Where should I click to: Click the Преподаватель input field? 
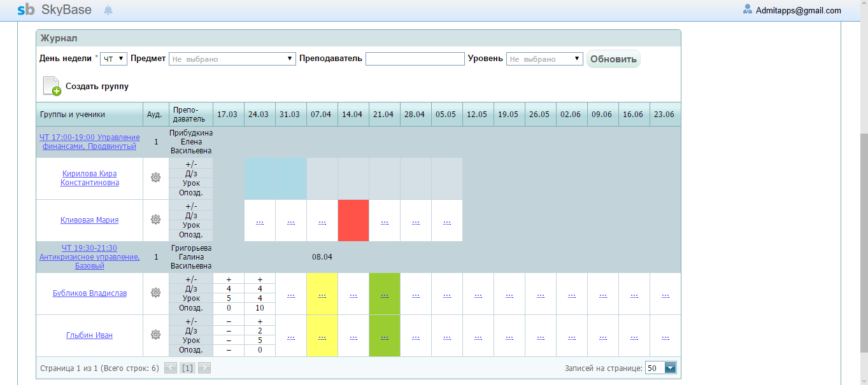click(x=415, y=59)
